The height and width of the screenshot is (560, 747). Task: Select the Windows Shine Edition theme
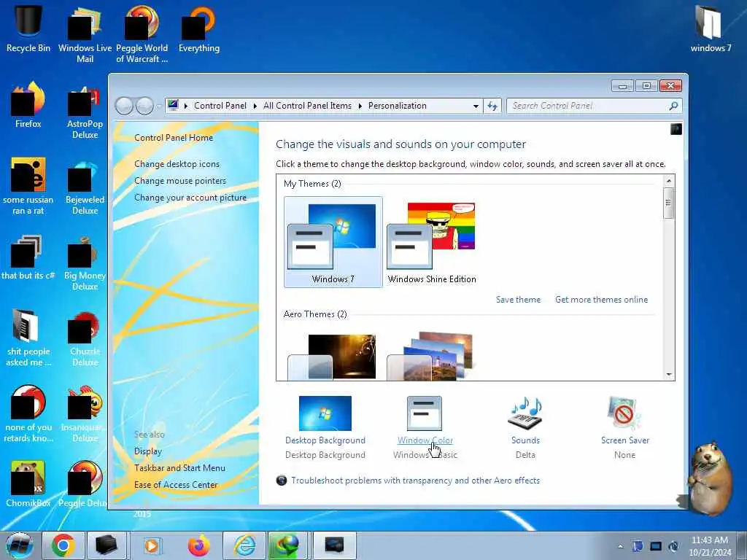click(x=432, y=242)
